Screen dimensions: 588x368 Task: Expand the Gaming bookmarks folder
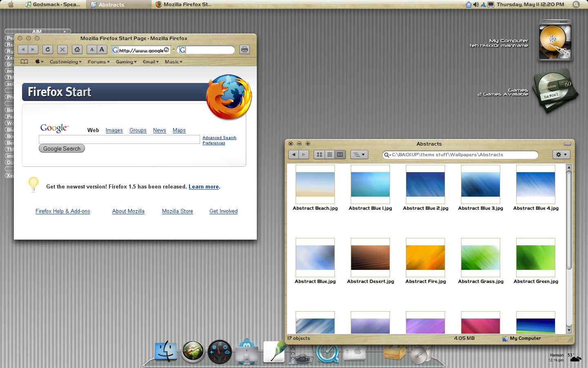click(x=126, y=62)
